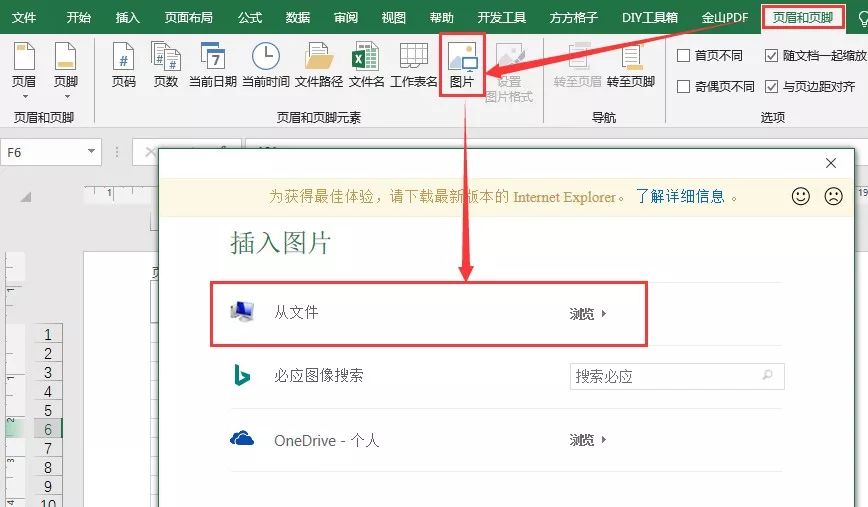Insert Sheet Name (工作表名) element
This screenshot has width=868, height=507.
click(414, 65)
